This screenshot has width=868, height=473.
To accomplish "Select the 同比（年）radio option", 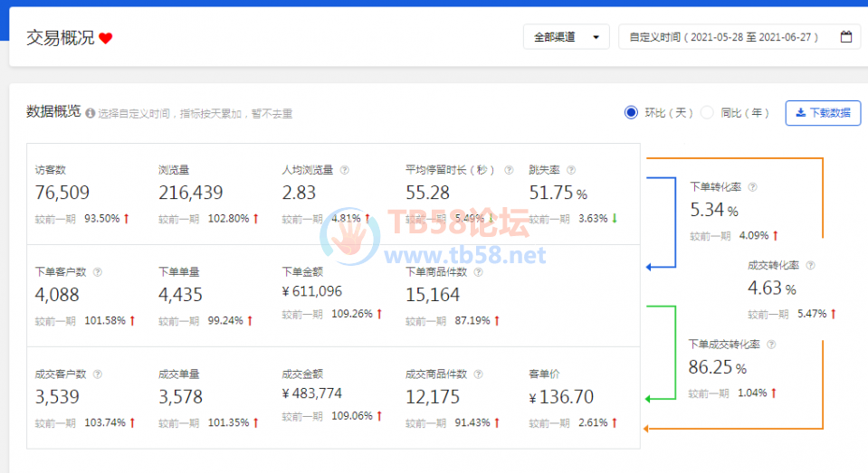I will pos(708,113).
